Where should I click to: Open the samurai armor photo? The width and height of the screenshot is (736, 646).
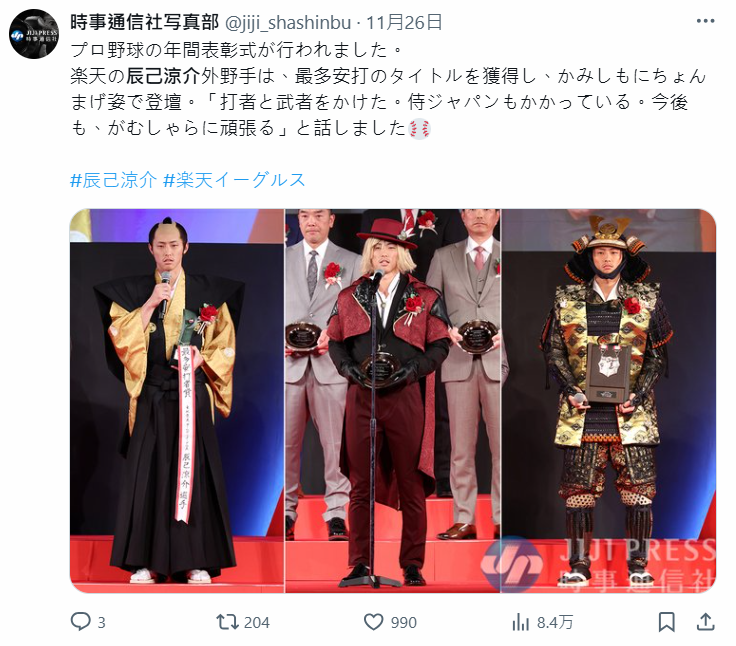[x=609, y=401]
